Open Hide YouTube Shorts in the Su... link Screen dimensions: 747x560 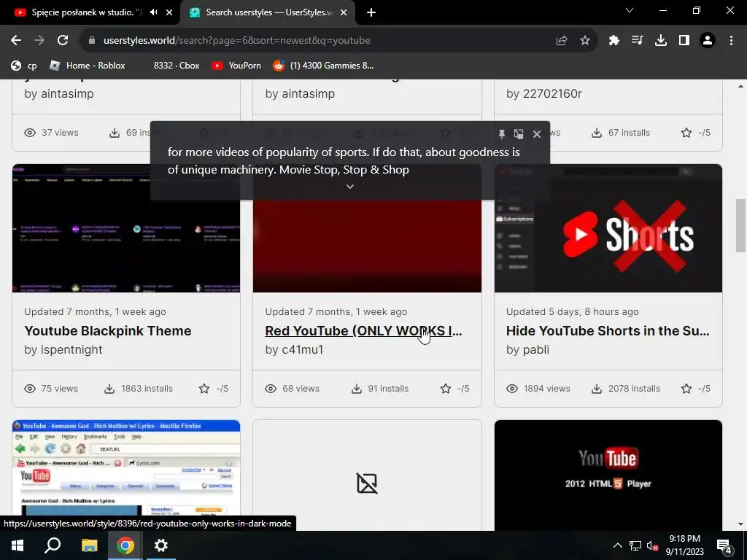point(608,331)
